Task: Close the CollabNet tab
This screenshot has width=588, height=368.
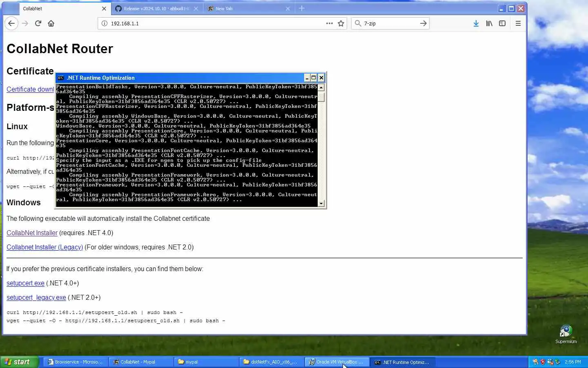Action: click(x=104, y=9)
